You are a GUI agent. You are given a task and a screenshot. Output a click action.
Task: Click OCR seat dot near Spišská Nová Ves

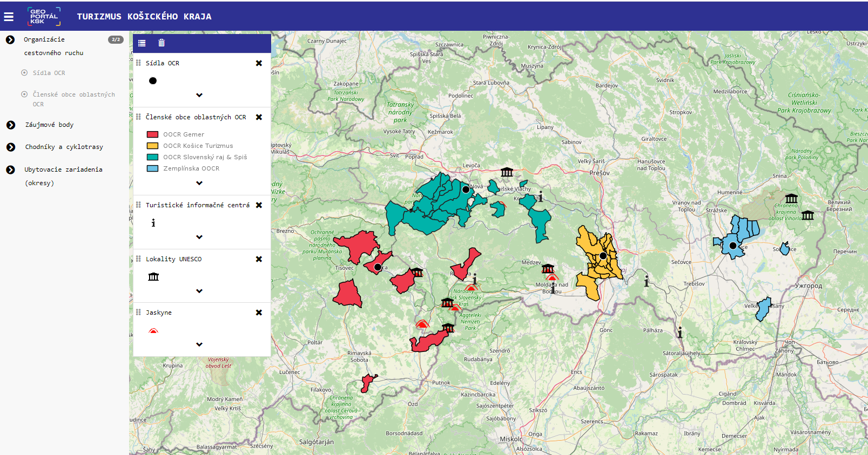466,189
